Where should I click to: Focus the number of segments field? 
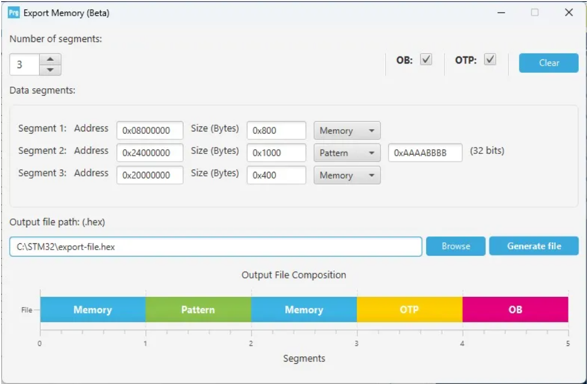(24, 65)
